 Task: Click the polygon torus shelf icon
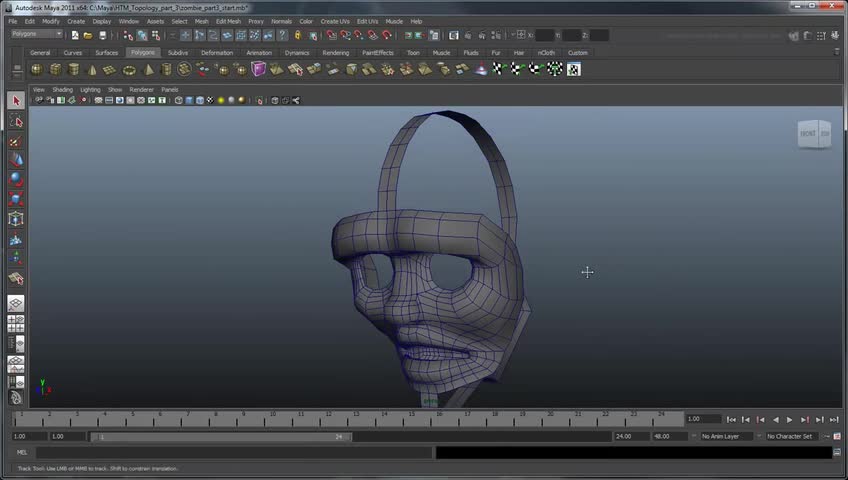pos(129,69)
